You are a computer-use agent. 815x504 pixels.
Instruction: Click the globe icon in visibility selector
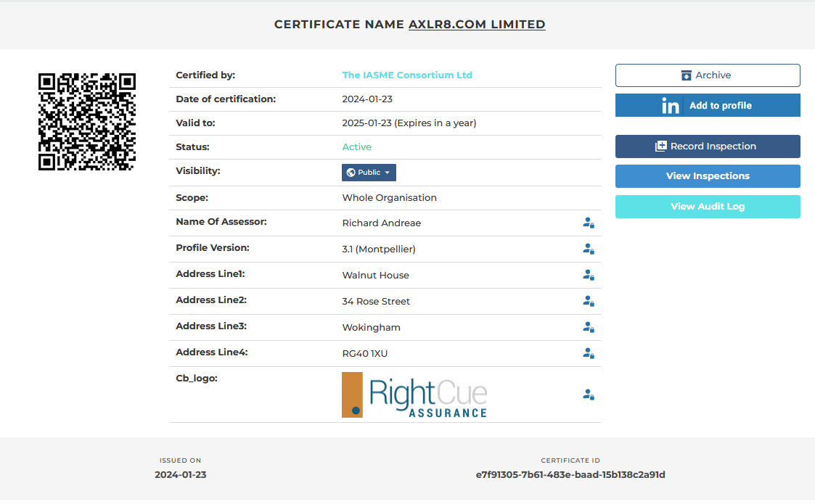point(351,173)
